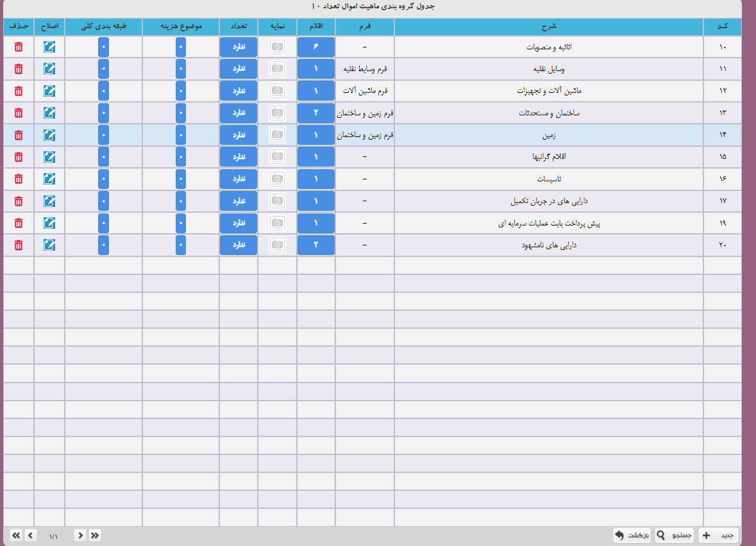Image resolution: width=756 pixels, height=546 pixels.
Task: Open موضوع هزینه value in وسایل نقلیه row
Action: [180, 69]
